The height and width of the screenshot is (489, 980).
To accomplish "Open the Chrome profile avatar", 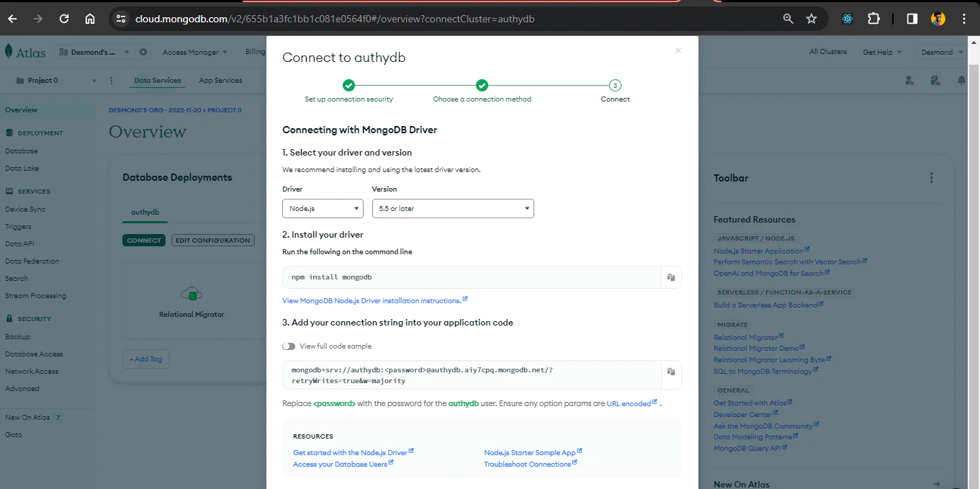I will [938, 19].
